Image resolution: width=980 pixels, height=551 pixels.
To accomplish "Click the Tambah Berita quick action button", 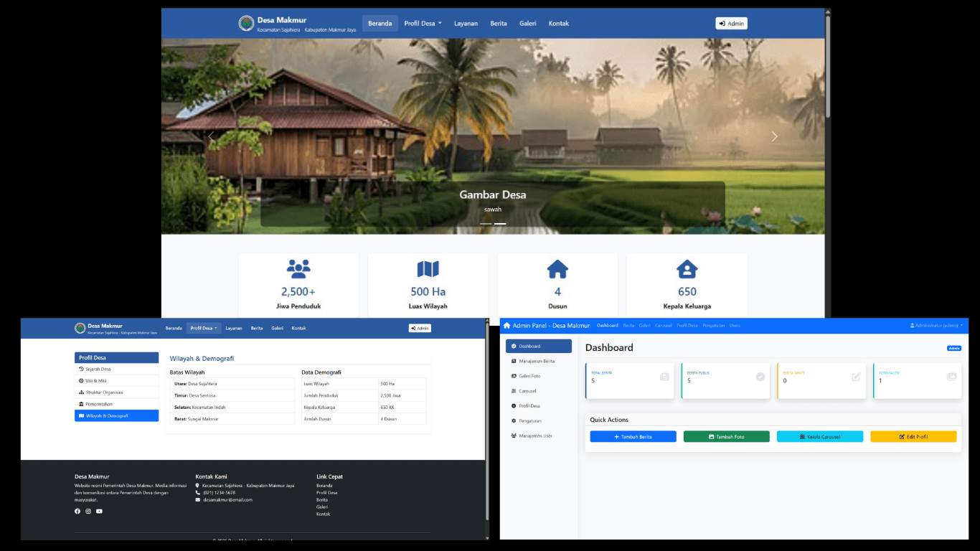I will 633,436.
